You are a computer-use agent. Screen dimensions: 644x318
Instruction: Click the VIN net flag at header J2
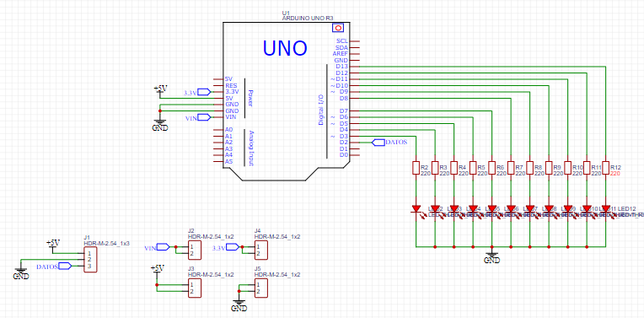click(x=163, y=247)
